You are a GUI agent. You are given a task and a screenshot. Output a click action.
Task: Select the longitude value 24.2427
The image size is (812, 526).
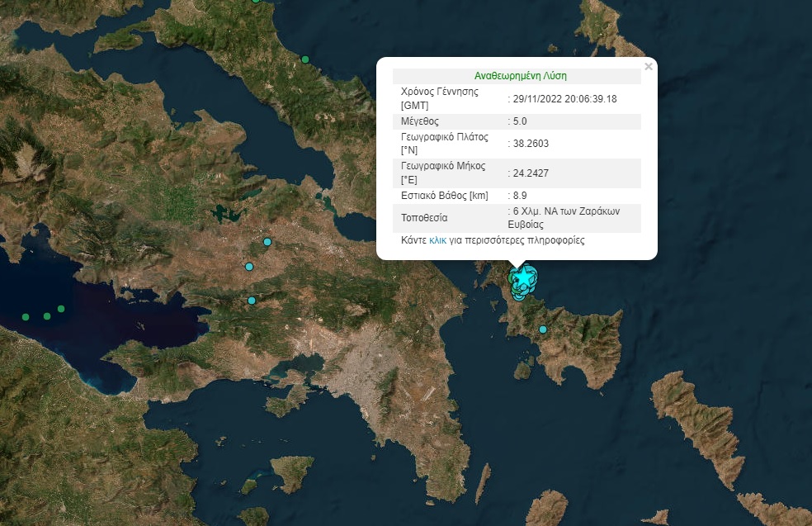(x=531, y=173)
